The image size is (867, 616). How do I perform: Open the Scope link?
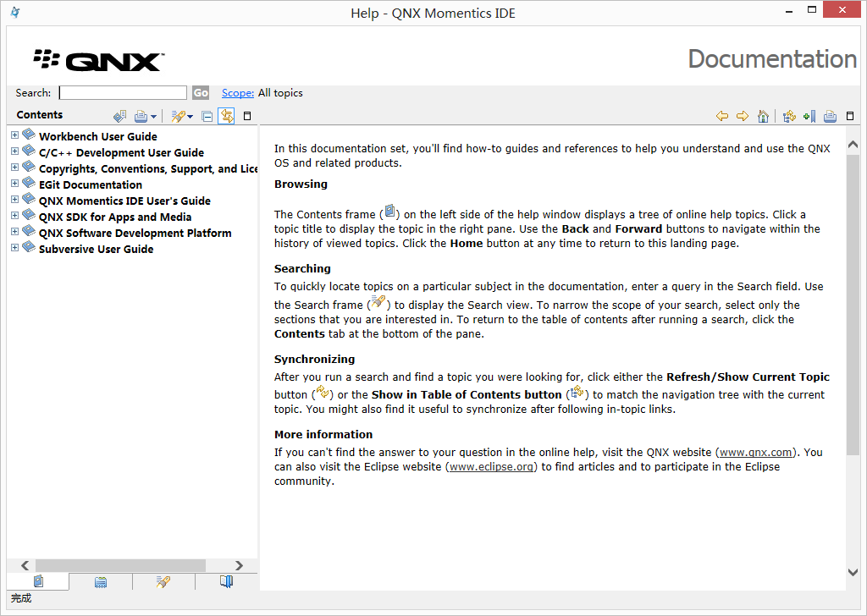pos(238,93)
